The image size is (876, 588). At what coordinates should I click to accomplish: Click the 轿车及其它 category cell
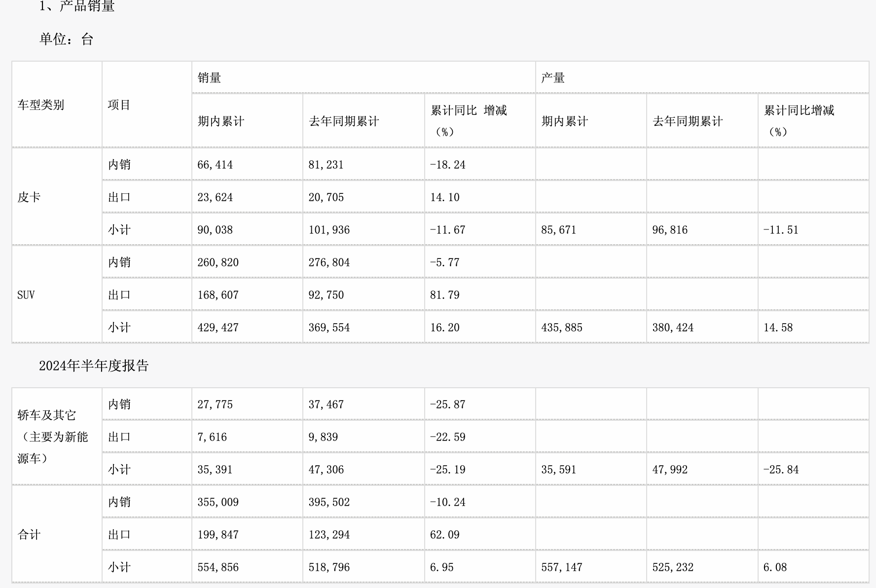click(53, 437)
